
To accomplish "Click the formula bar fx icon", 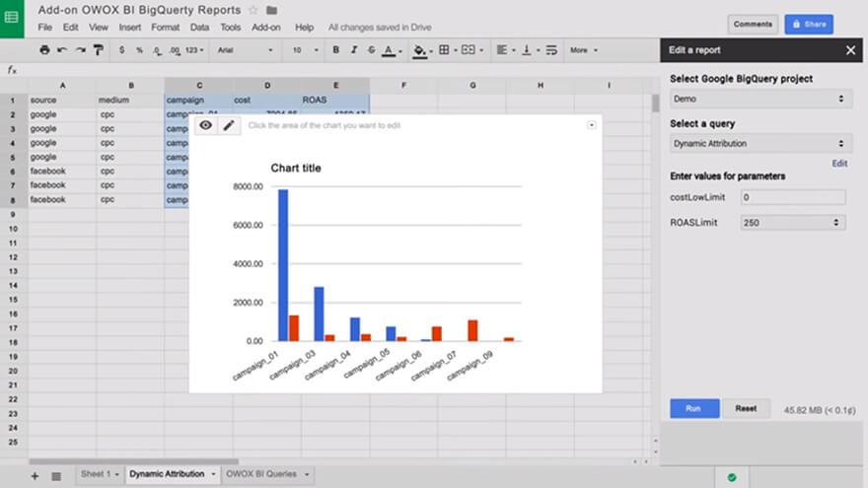I will (x=12, y=70).
